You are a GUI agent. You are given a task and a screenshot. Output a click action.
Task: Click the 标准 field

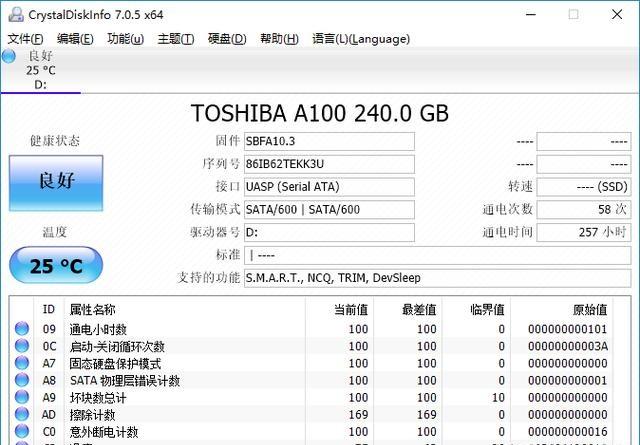(x=438, y=256)
